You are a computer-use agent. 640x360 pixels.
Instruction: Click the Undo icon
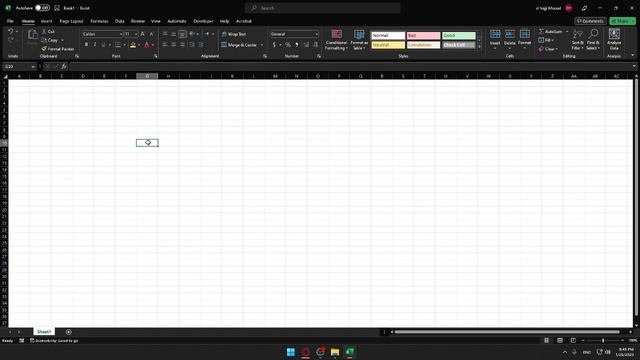(x=11, y=31)
